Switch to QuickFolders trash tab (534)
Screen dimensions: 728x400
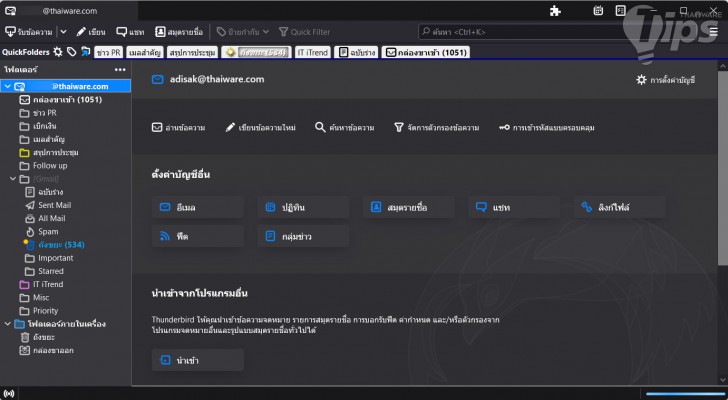click(256, 52)
